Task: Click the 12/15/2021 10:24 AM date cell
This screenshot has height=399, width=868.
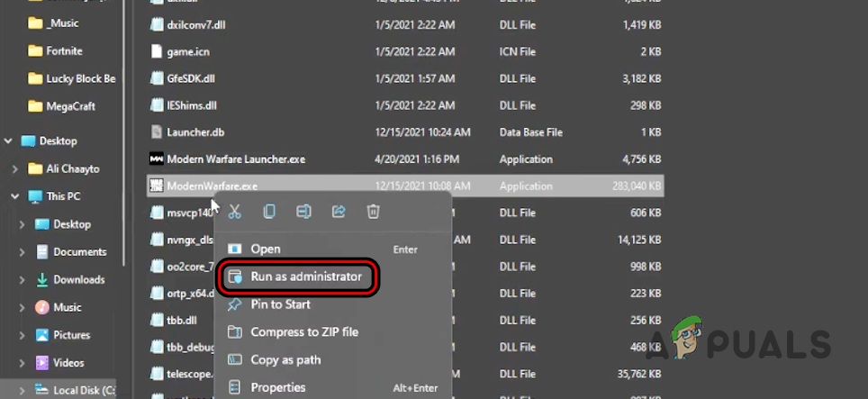Action: pyautogui.click(x=422, y=132)
